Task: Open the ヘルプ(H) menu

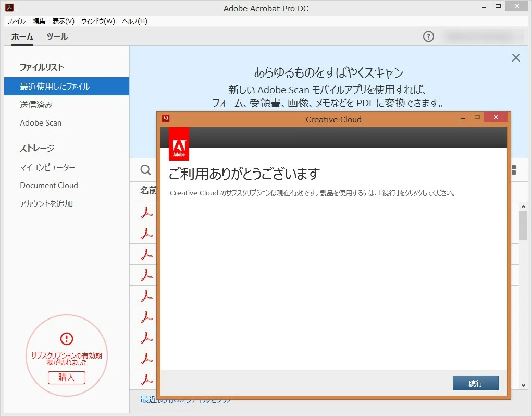Action: (135, 21)
